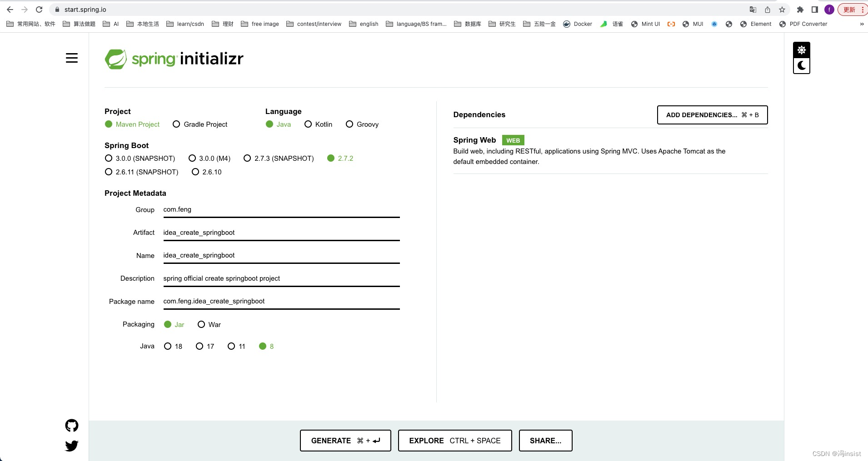Viewport: 868px width, 461px height.
Task: Choose Java as the language
Action: pos(278,124)
